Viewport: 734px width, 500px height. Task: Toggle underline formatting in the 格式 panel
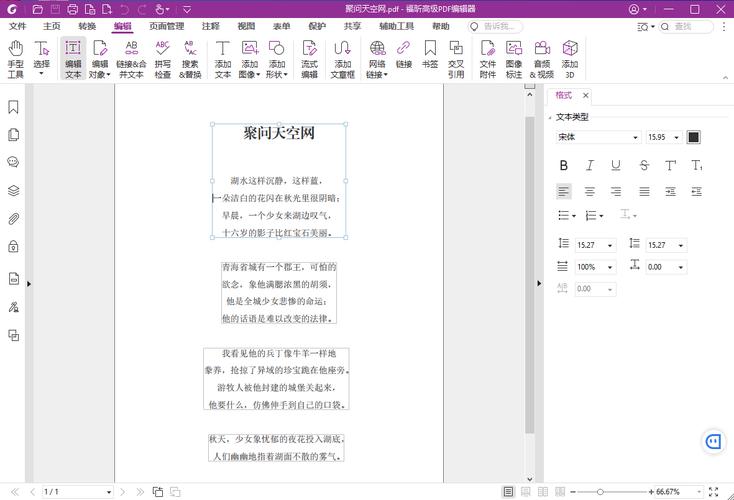(x=616, y=165)
